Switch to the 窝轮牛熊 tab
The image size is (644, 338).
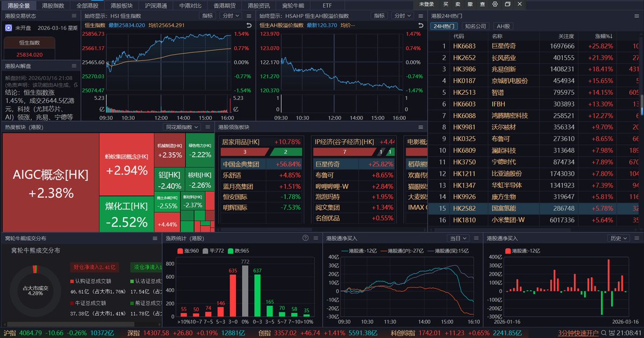click(293, 5)
